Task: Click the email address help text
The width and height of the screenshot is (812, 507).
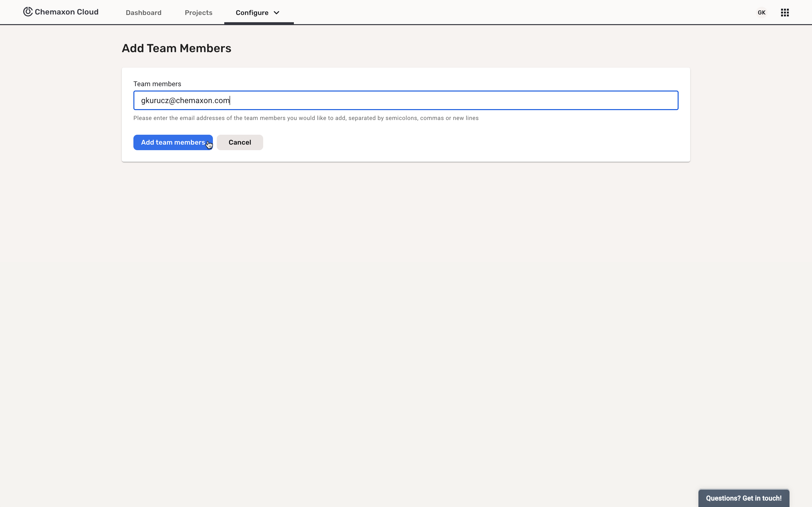Action: pyautogui.click(x=305, y=118)
